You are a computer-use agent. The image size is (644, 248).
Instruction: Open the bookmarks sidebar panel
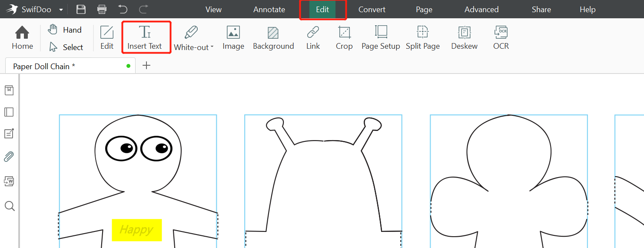(9, 90)
